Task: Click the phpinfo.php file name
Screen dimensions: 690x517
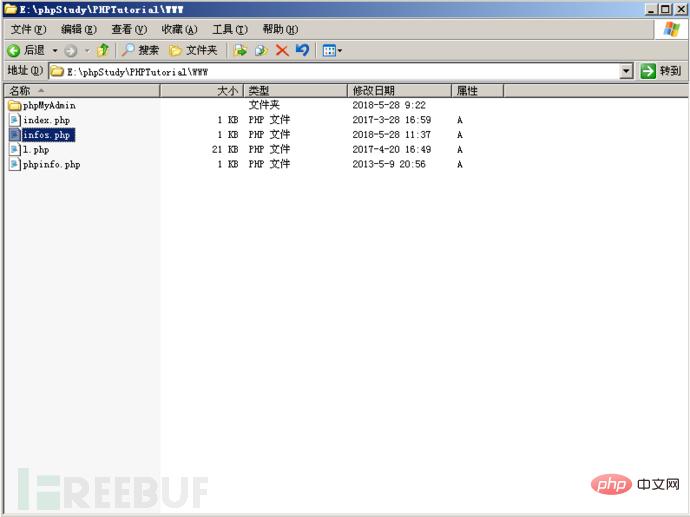Action: coord(51,165)
